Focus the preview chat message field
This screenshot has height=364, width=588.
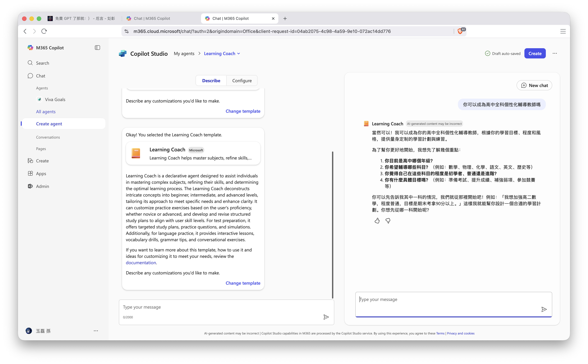pyautogui.click(x=448, y=300)
